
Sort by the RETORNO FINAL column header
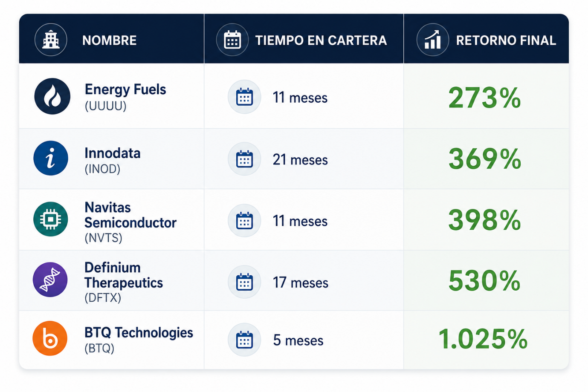point(506,40)
